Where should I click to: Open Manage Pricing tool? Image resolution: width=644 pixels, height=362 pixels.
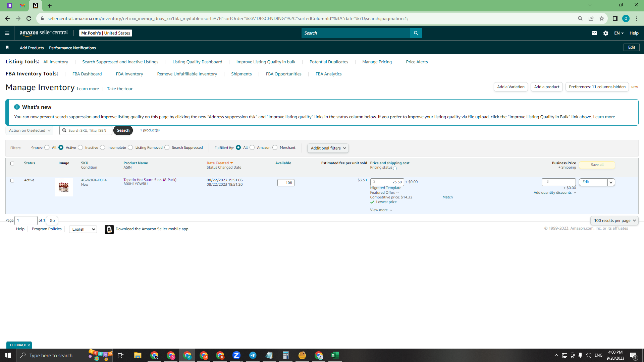(377, 62)
